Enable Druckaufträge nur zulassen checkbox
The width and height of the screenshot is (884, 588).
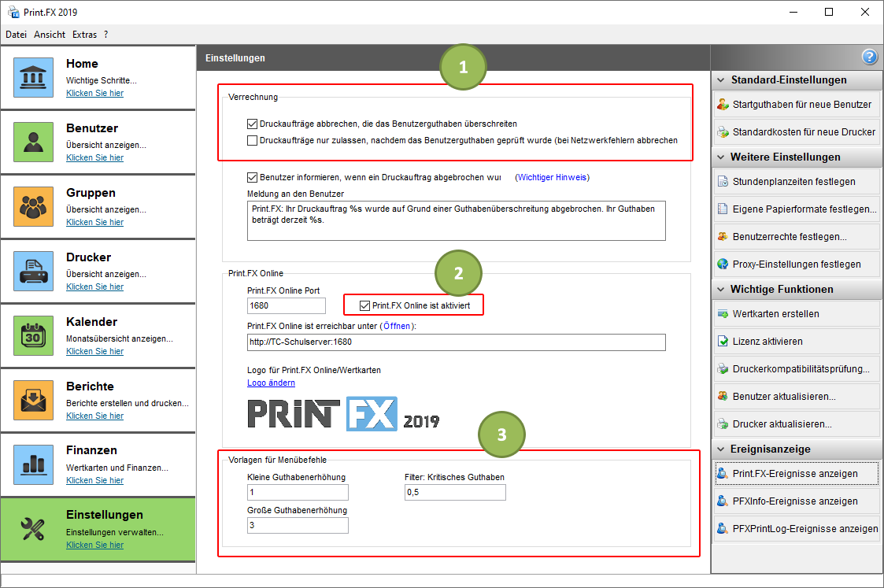tap(252, 140)
